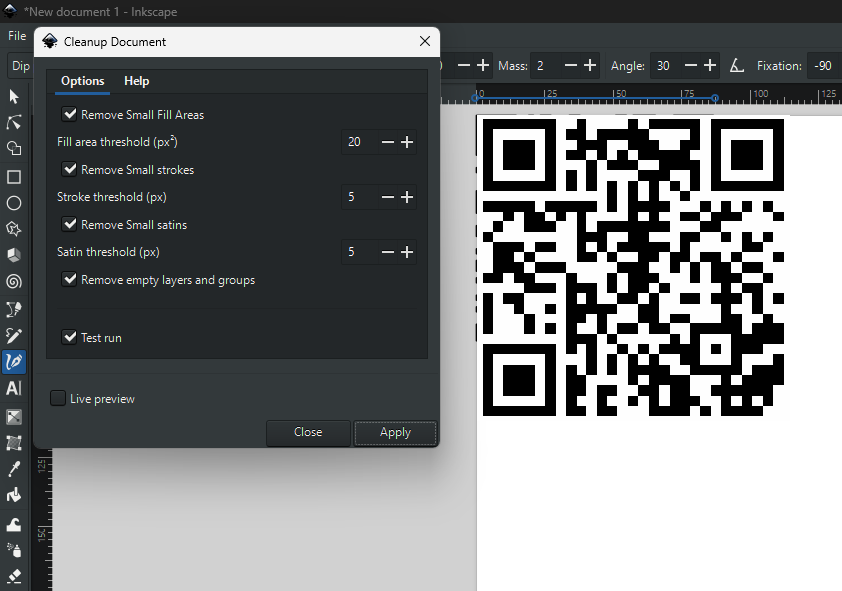Switch to the Options tab
The image size is (842, 591).
pyautogui.click(x=83, y=81)
